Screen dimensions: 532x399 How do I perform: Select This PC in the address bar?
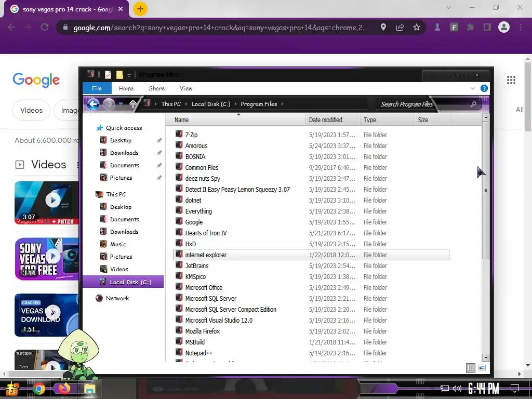[171, 104]
